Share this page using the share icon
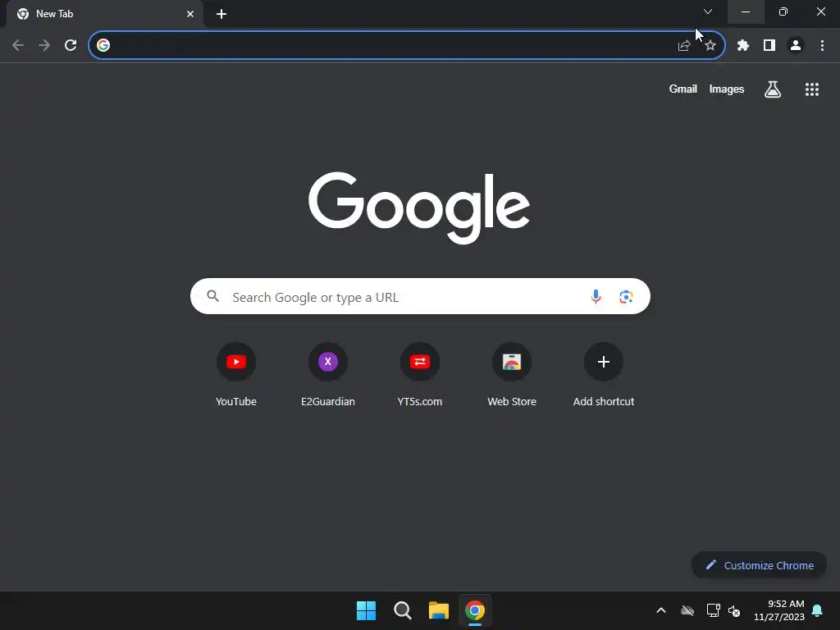840x630 pixels. pos(683,46)
